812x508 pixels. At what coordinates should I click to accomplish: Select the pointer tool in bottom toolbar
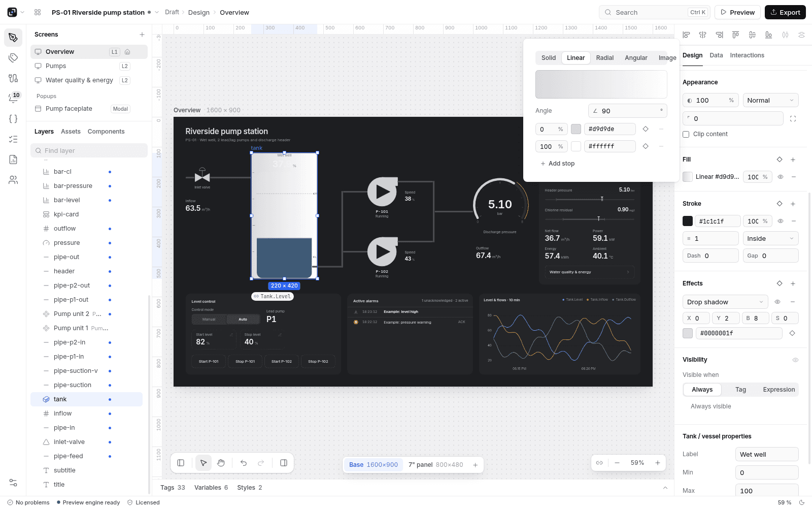(204, 463)
